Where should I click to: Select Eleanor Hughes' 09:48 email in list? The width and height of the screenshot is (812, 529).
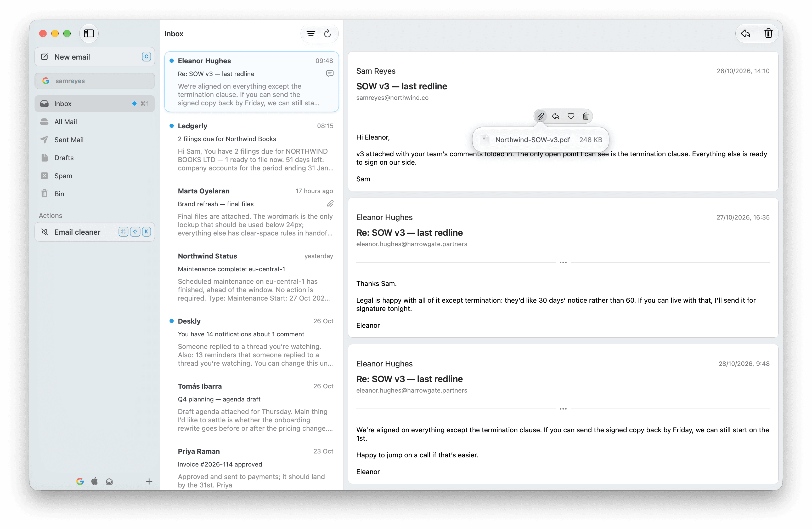[252, 82]
